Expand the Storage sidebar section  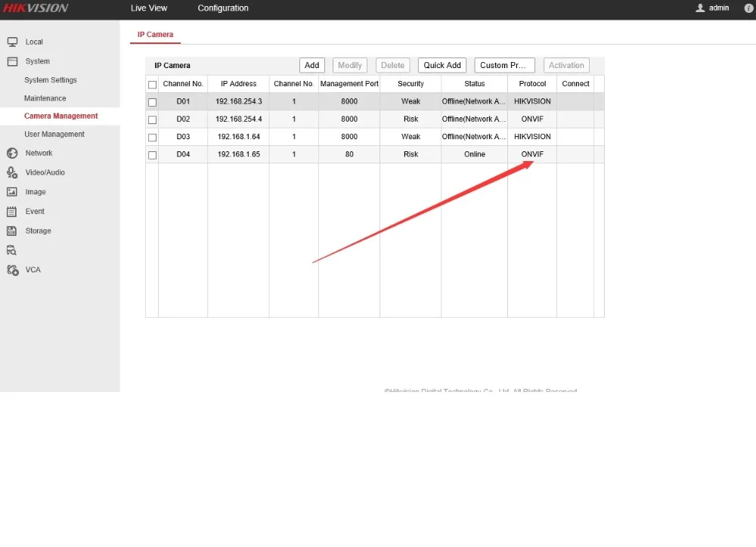tap(38, 231)
